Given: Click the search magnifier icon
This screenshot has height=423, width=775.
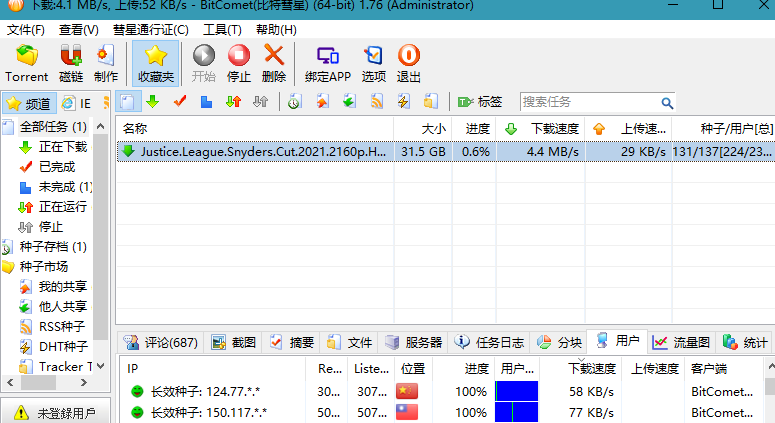Looking at the screenshot, I should (667, 103).
